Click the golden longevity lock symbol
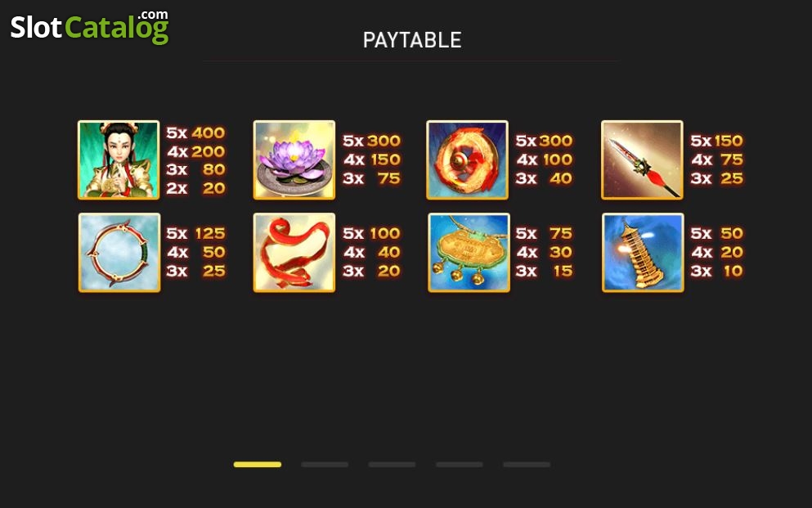 point(469,252)
